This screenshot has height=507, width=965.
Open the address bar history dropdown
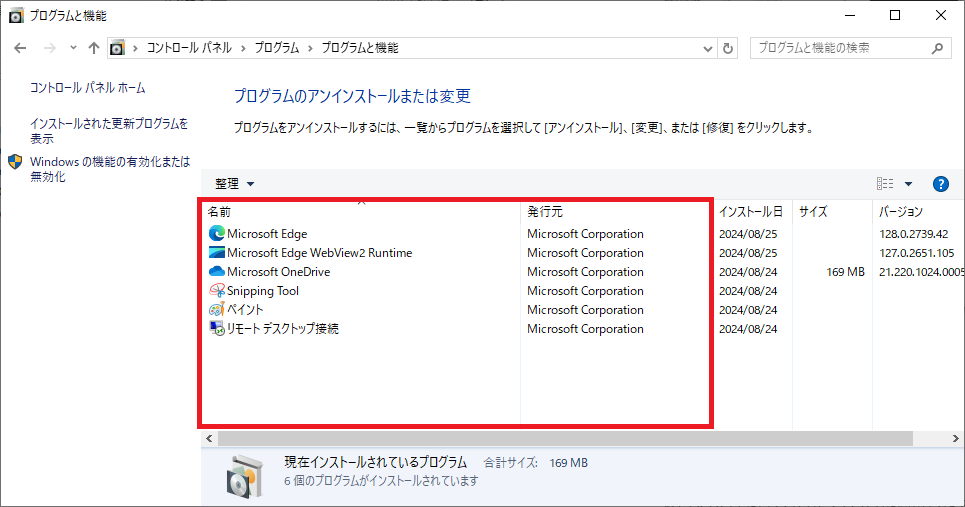pyautogui.click(x=708, y=48)
